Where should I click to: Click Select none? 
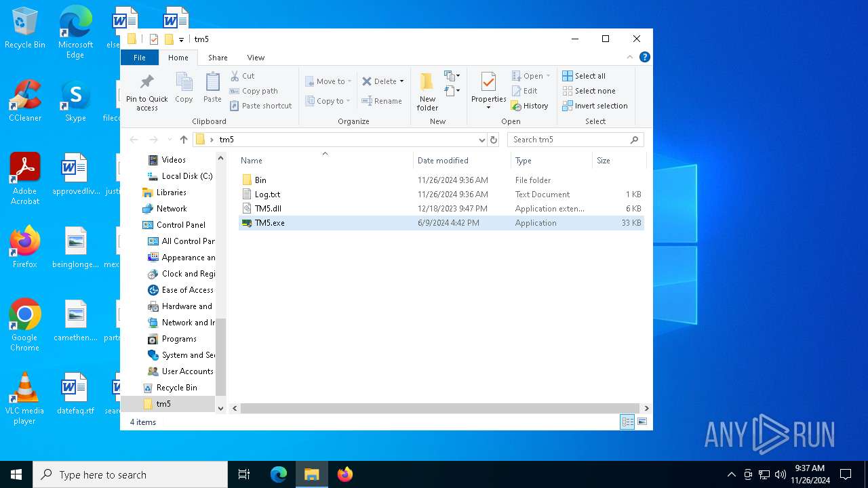point(589,91)
